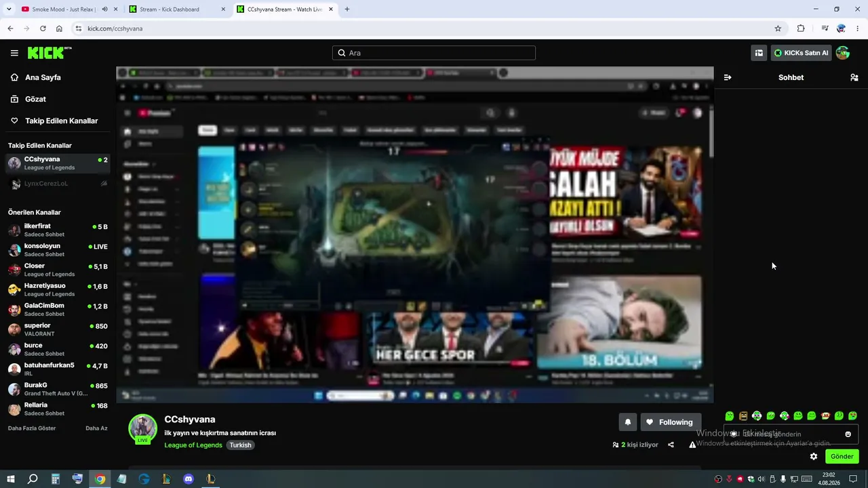The width and height of the screenshot is (868, 488).
Task: Open the Kick user profile avatar
Action: pos(843,53)
